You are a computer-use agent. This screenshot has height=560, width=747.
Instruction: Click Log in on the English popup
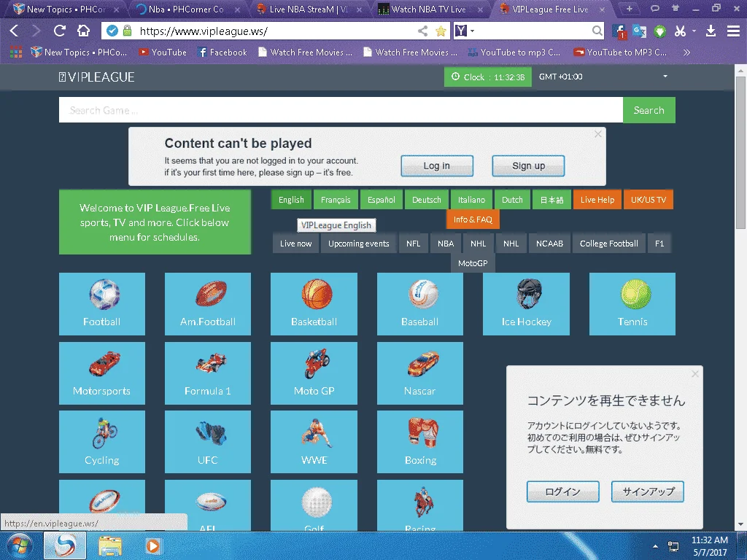437,166
